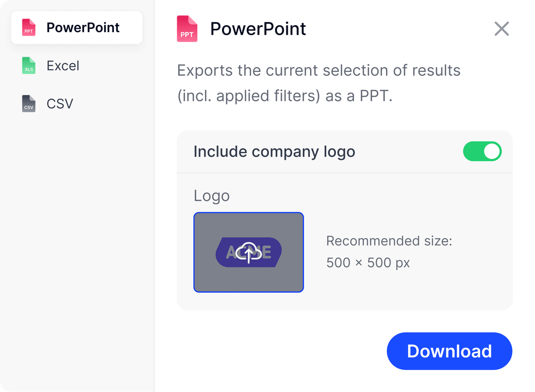Click the "Exports the current selection" line
535x392 pixels.
[319, 71]
